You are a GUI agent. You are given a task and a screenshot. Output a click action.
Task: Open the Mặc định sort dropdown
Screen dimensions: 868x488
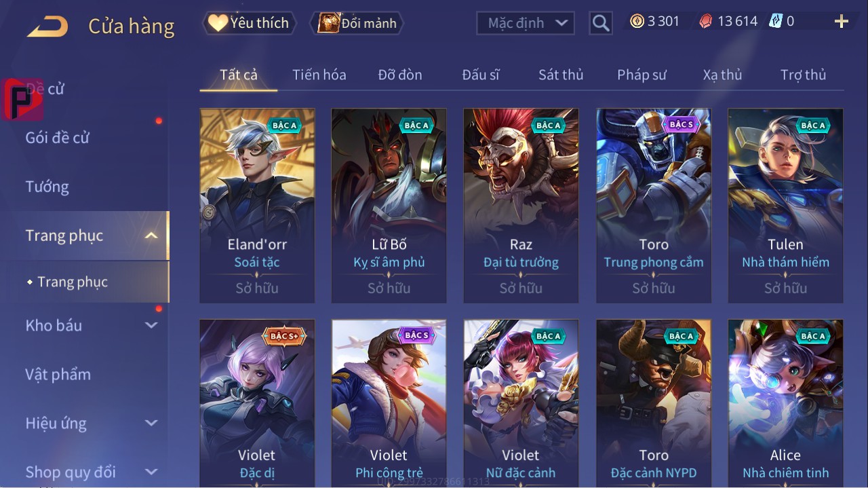click(526, 23)
